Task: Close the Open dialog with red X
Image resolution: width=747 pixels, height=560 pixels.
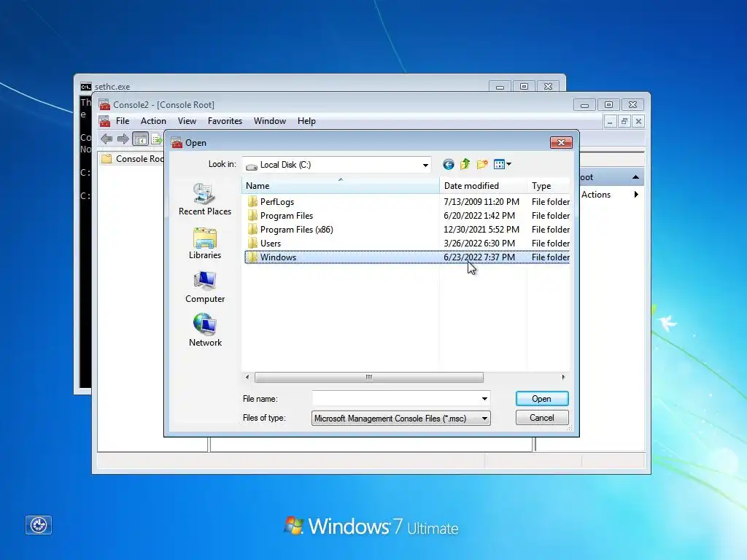Action: tap(561, 142)
